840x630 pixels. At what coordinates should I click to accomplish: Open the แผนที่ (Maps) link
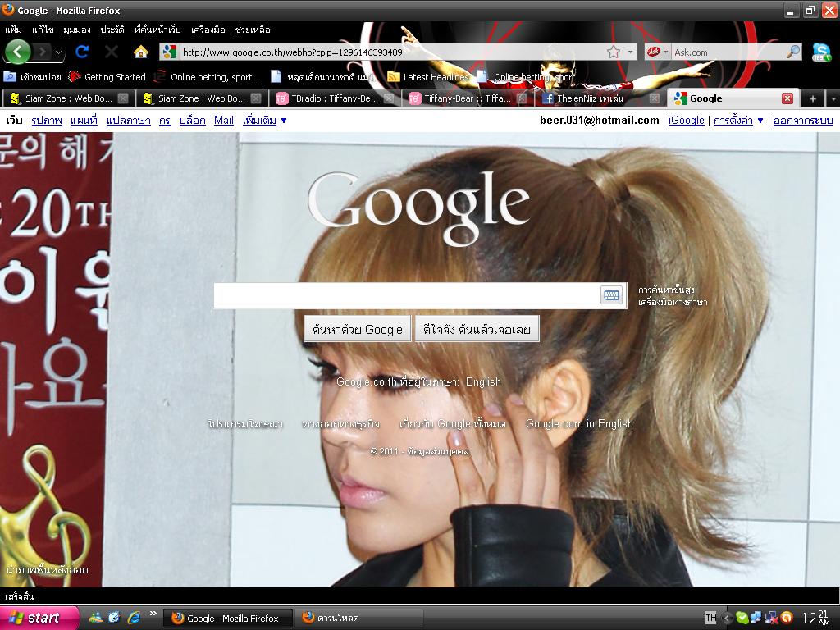(84, 121)
